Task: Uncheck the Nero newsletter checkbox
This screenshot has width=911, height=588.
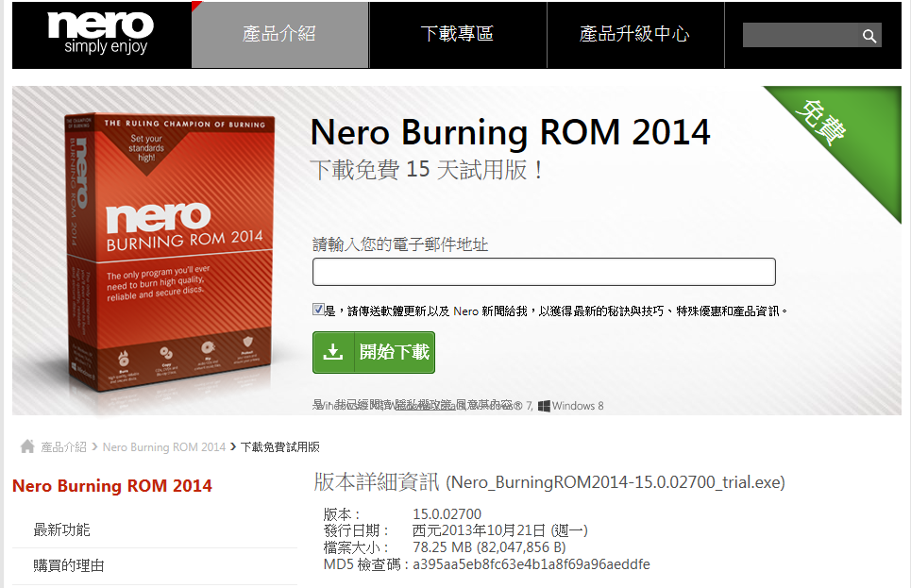Action: pos(318,310)
